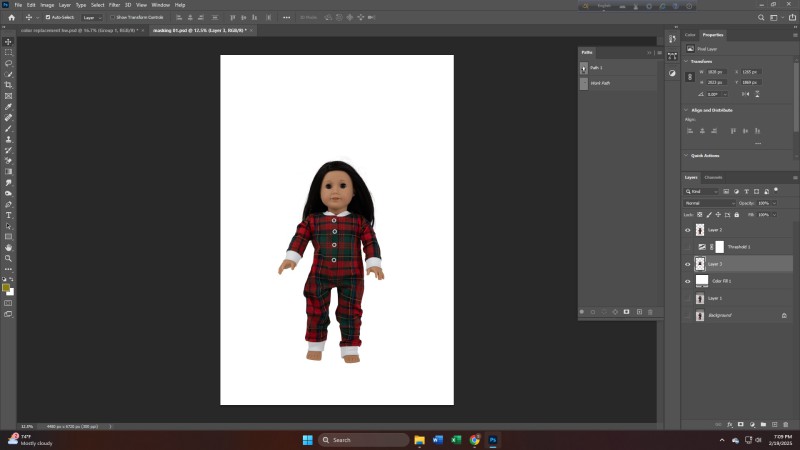Screen dimensions: 800x450
Task: Open the Filter menu
Action: (x=114, y=5)
